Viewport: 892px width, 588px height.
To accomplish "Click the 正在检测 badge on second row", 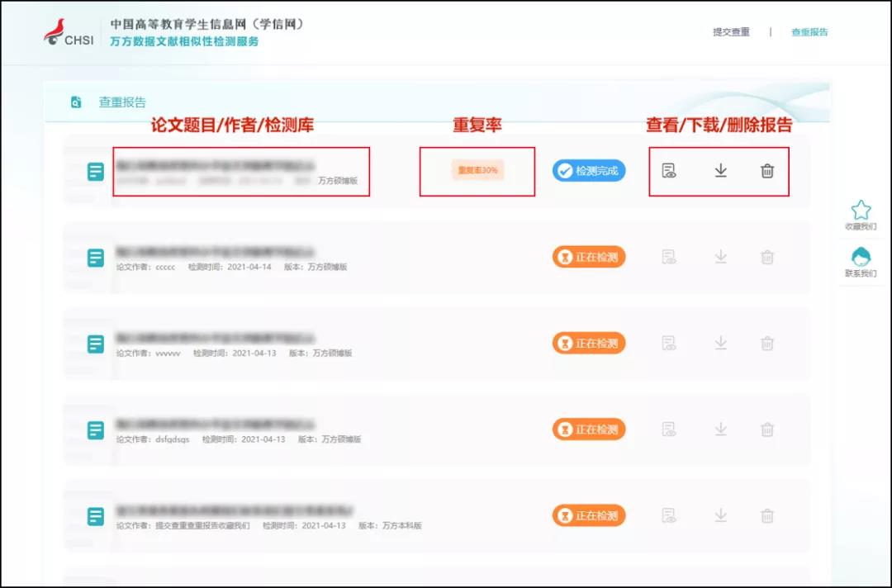I will pos(589,257).
